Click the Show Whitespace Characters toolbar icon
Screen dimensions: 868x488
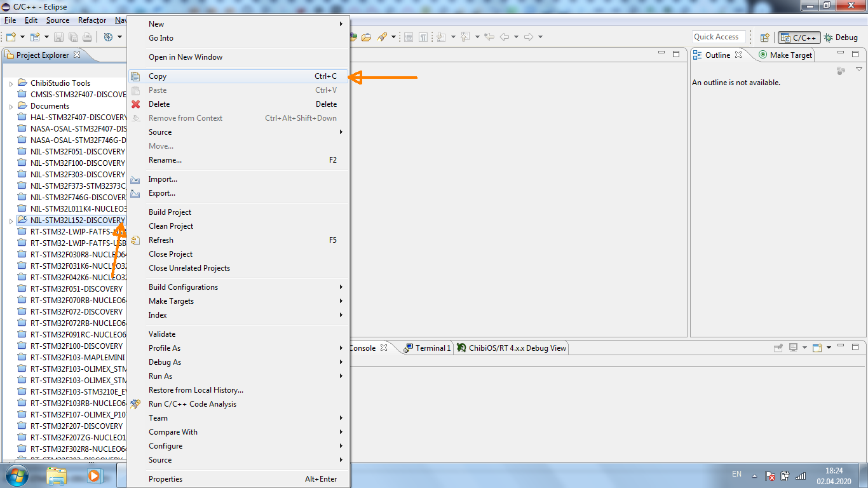pyautogui.click(x=423, y=37)
